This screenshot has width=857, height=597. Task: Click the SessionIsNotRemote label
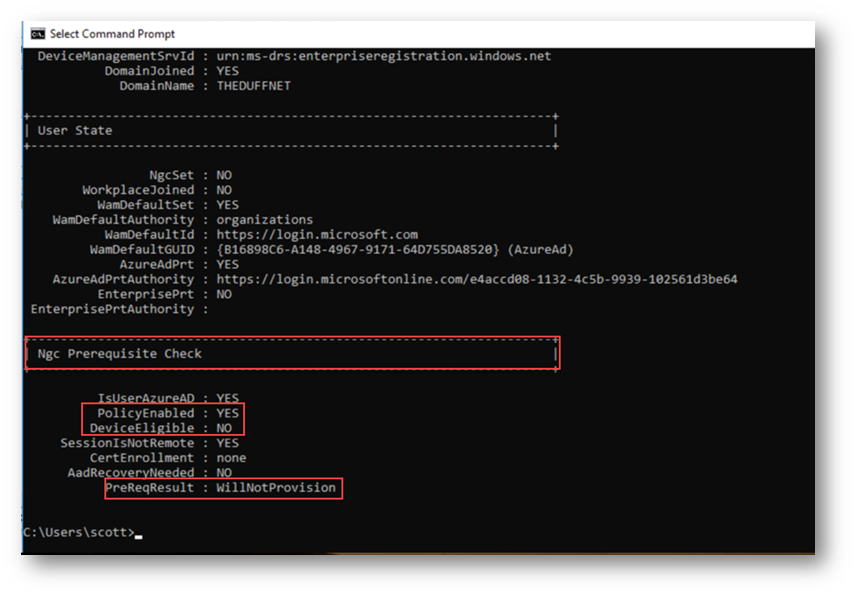pyautogui.click(x=127, y=443)
